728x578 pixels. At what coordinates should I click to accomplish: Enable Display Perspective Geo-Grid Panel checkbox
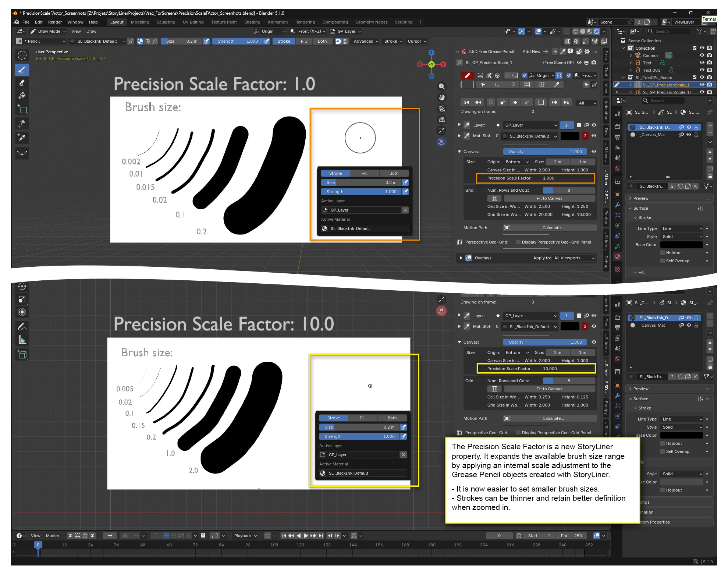[518, 242]
